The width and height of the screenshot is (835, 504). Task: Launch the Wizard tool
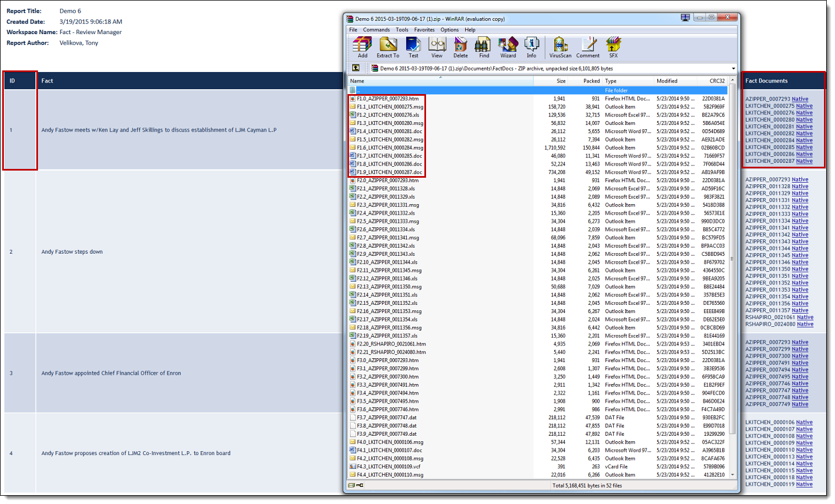tap(507, 47)
